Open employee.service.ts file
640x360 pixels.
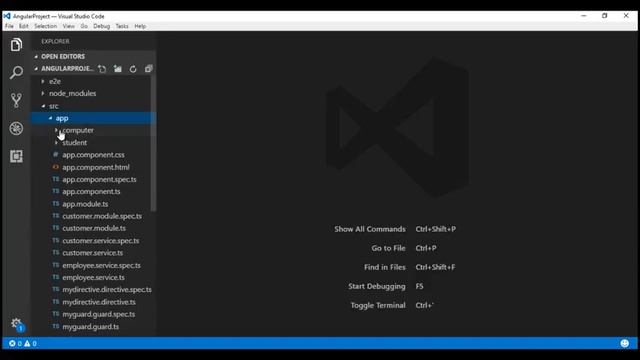(93, 278)
